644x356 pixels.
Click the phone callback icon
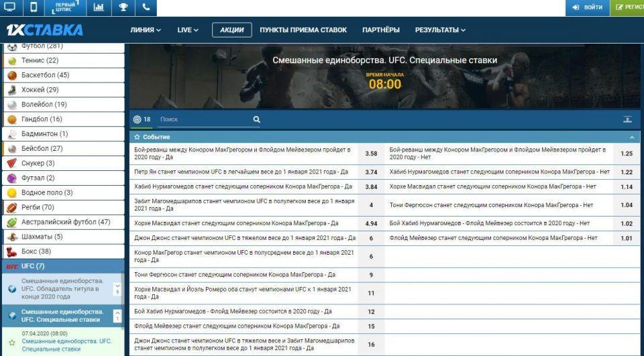click(146, 8)
